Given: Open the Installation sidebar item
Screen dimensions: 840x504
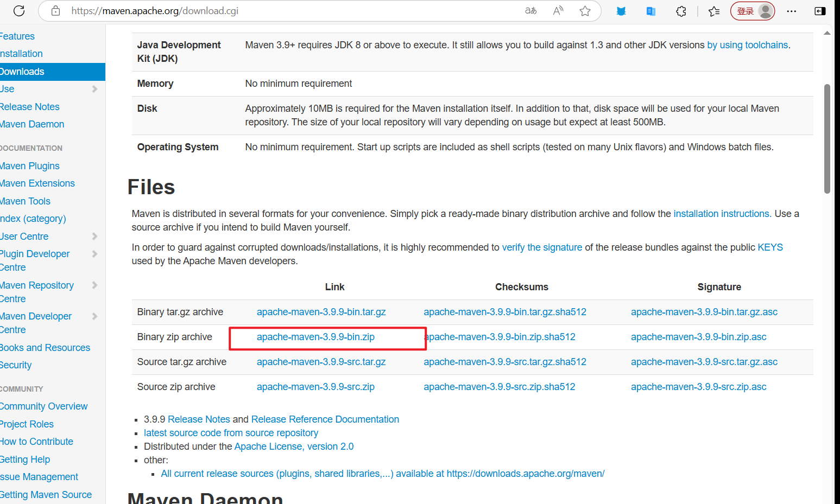Looking at the screenshot, I should 21,54.
